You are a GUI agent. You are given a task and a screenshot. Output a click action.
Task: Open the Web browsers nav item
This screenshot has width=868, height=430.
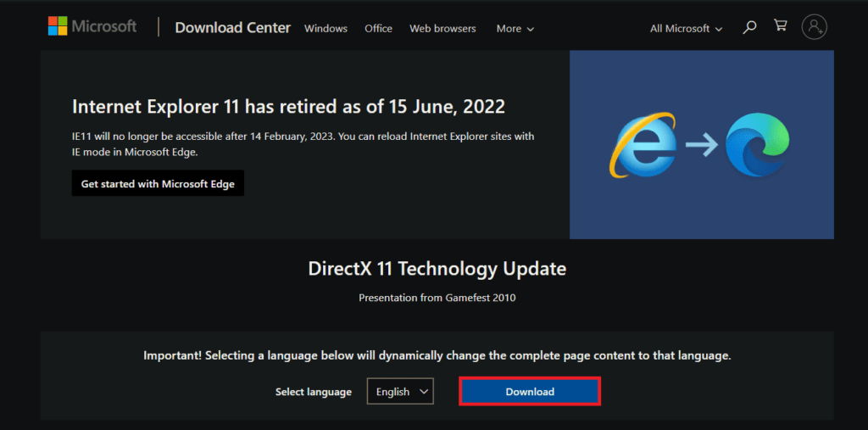442,29
